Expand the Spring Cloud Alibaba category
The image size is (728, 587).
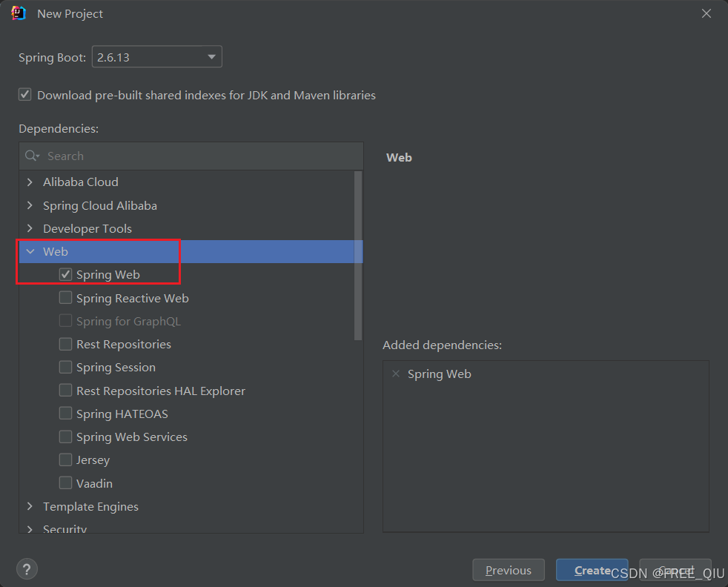(x=30, y=205)
